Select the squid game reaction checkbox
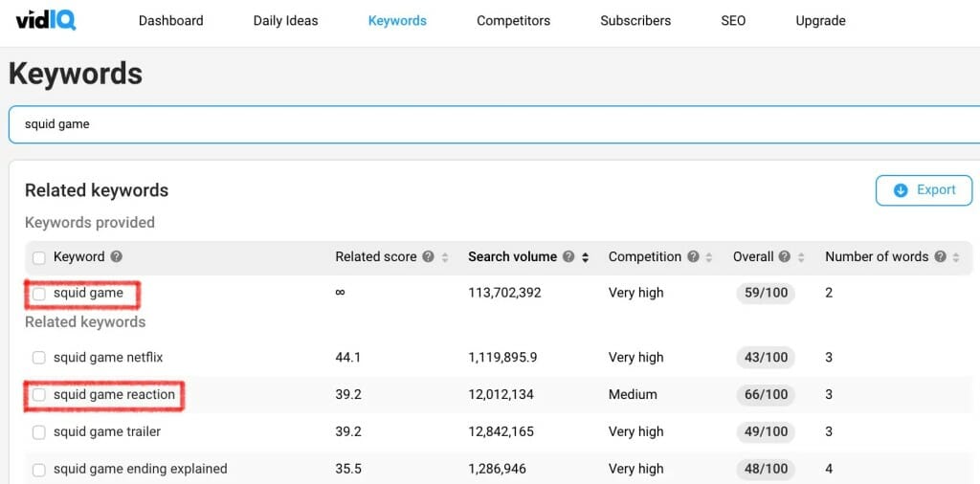The width and height of the screenshot is (980, 484). click(x=39, y=395)
